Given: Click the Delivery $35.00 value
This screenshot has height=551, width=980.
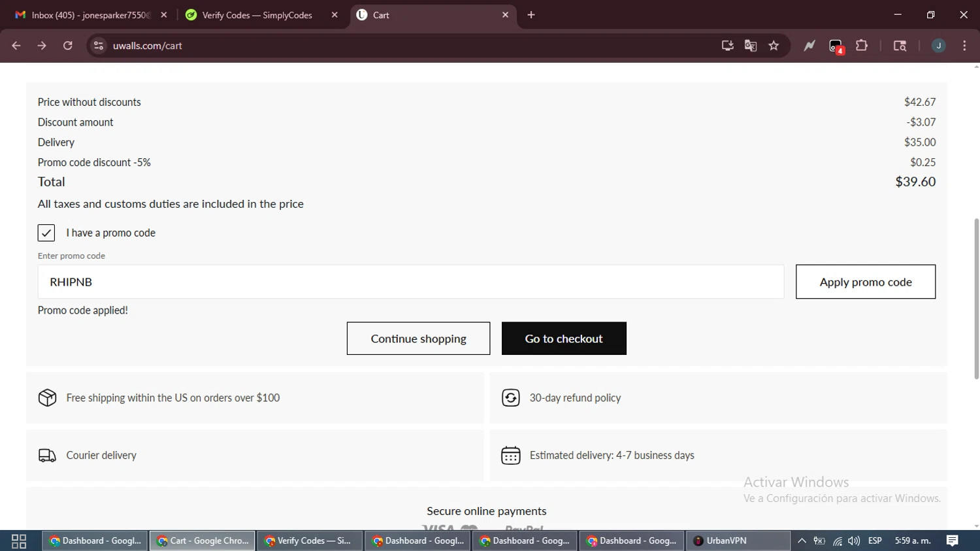Looking at the screenshot, I should pyautogui.click(x=920, y=142).
